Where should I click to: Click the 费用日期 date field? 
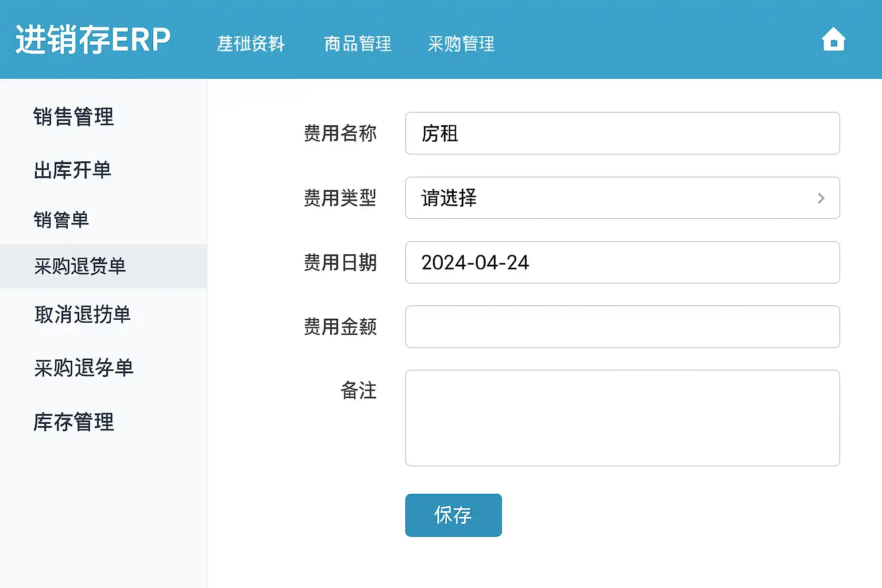coord(622,262)
